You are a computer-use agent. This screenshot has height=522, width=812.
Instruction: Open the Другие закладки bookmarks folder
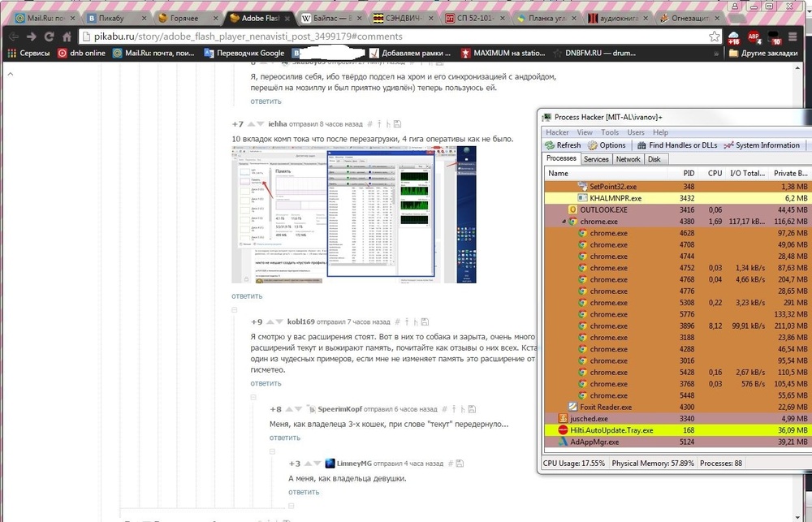pyautogui.click(x=763, y=53)
